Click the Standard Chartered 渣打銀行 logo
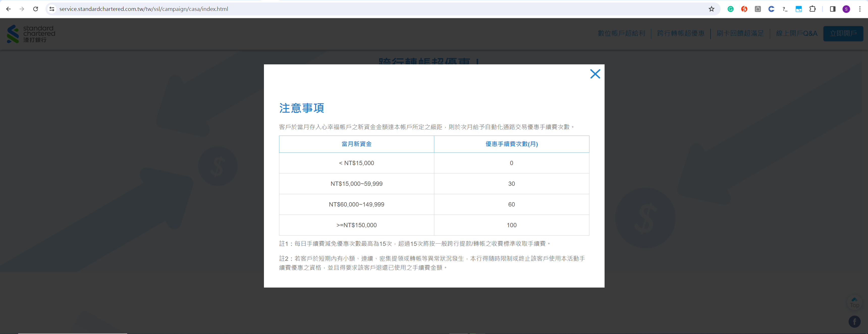This screenshot has width=868, height=334. coord(31,34)
